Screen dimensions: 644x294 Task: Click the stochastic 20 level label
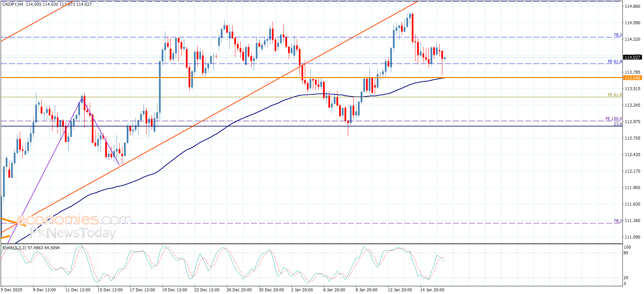point(626,278)
